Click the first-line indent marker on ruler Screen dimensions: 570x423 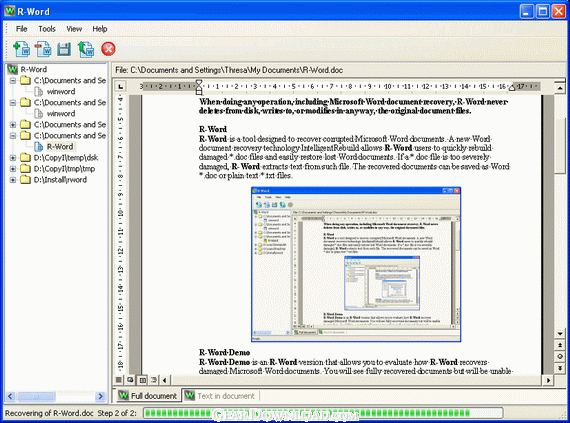[x=198, y=83]
